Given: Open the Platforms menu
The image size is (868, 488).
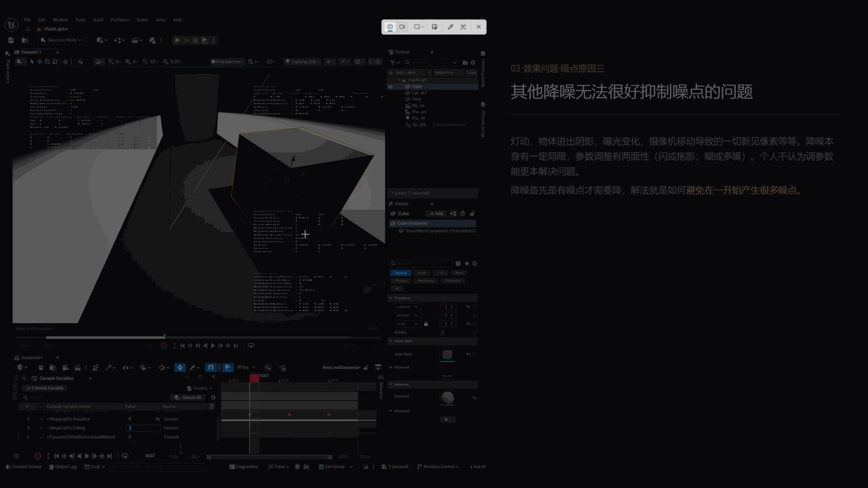Looking at the screenshot, I should coord(119,20).
